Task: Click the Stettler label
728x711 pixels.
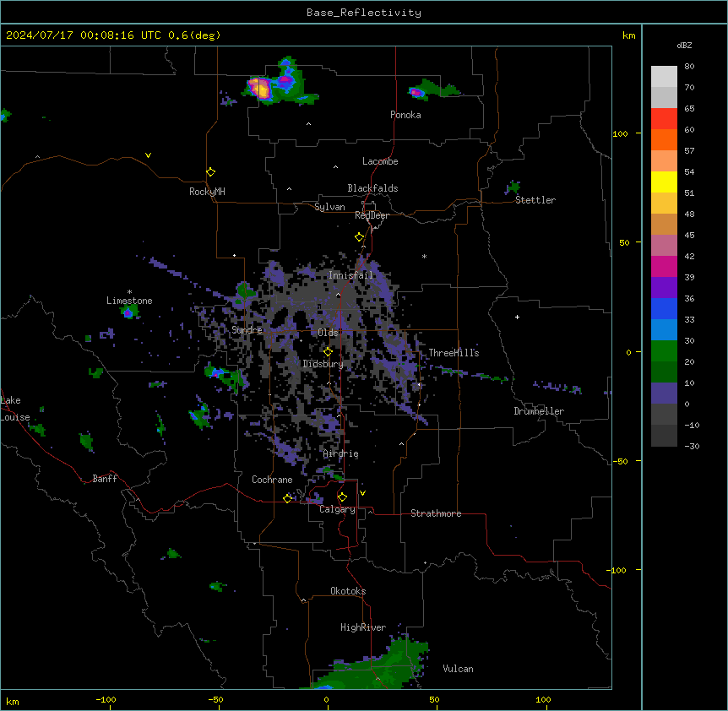Action: [x=535, y=200]
